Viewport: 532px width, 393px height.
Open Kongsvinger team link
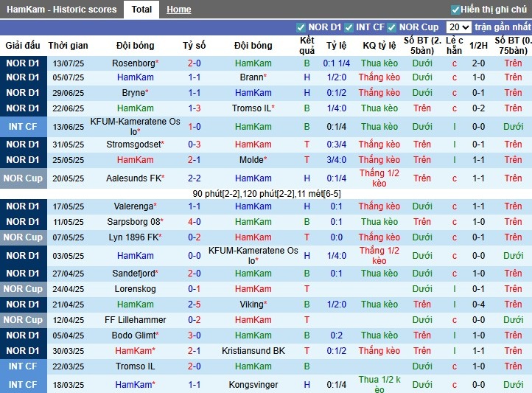[x=253, y=385]
